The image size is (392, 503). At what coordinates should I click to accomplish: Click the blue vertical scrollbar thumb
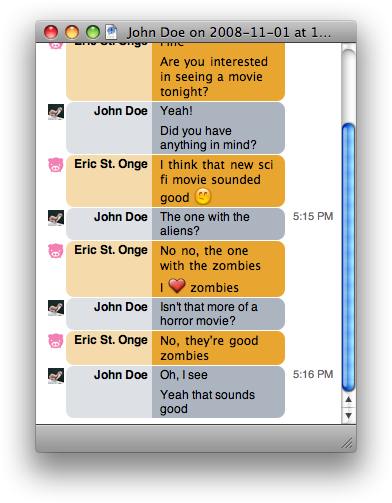[x=348, y=257]
